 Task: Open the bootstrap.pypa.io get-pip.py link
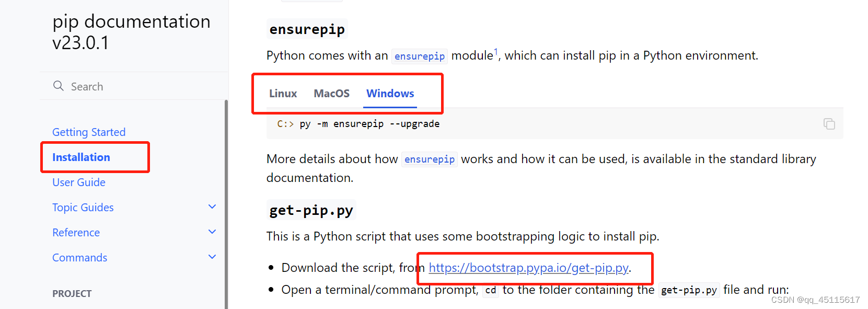[528, 268]
